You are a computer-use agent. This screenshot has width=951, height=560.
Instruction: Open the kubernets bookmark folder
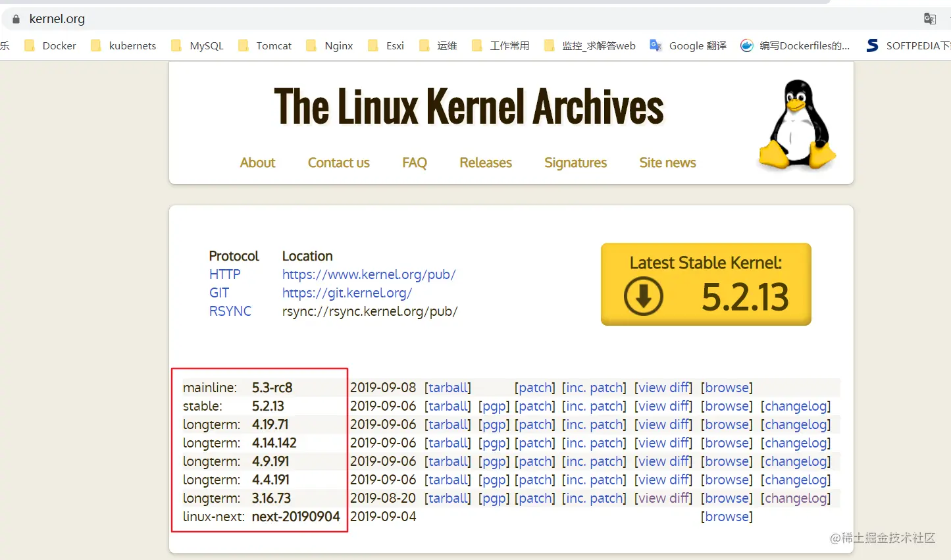tap(123, 45)
